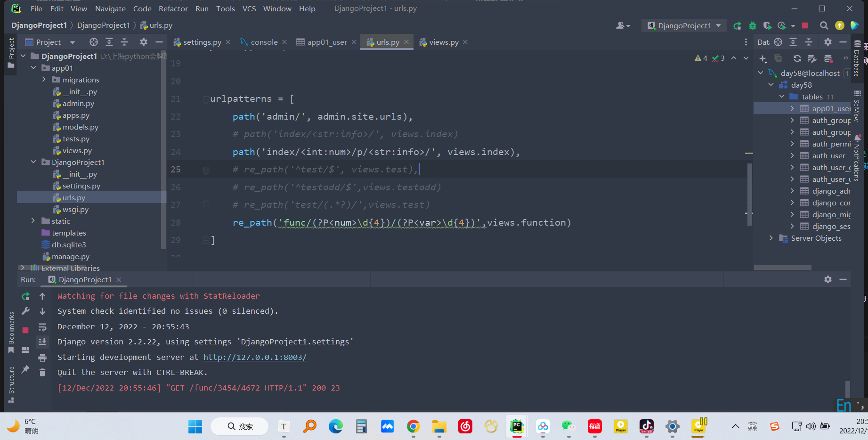
Task: Open the http://127.0.0.1:8003/ link
Action: (x=255, y=357)
